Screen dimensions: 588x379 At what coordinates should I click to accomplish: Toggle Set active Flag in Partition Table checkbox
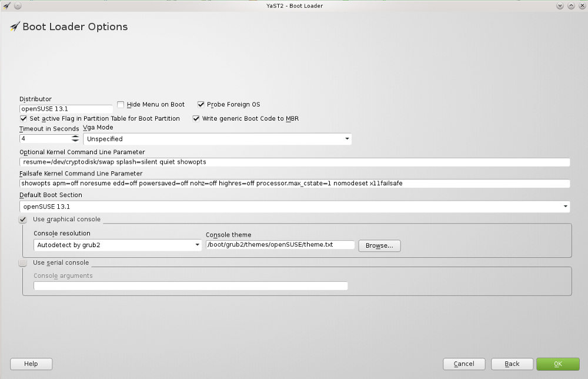24,118
